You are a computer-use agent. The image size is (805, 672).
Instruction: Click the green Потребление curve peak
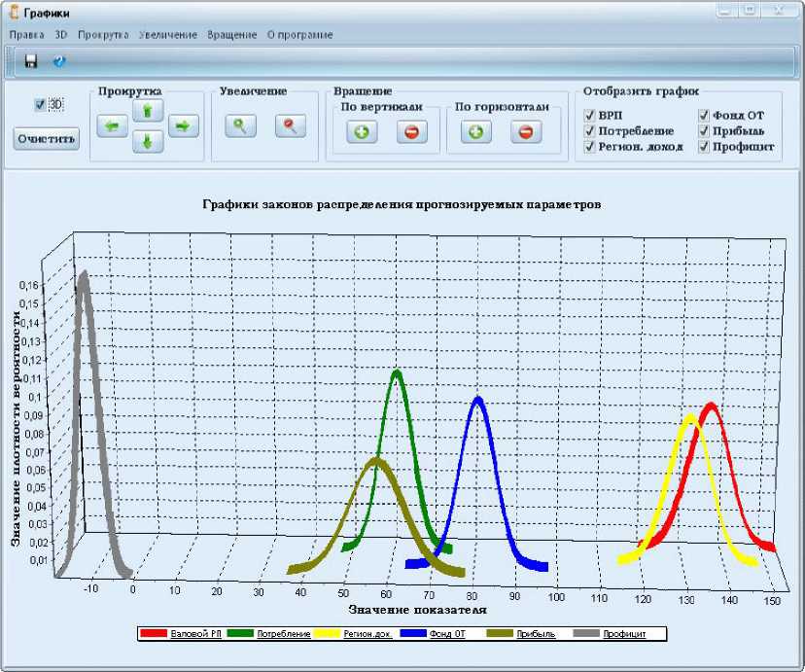click(x=397, y=374)
